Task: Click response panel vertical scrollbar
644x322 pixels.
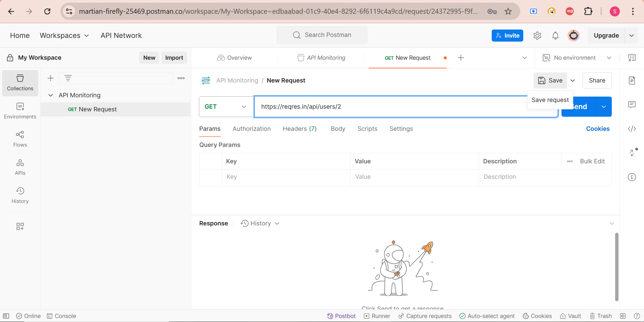Action: click(x=616, y=267)
